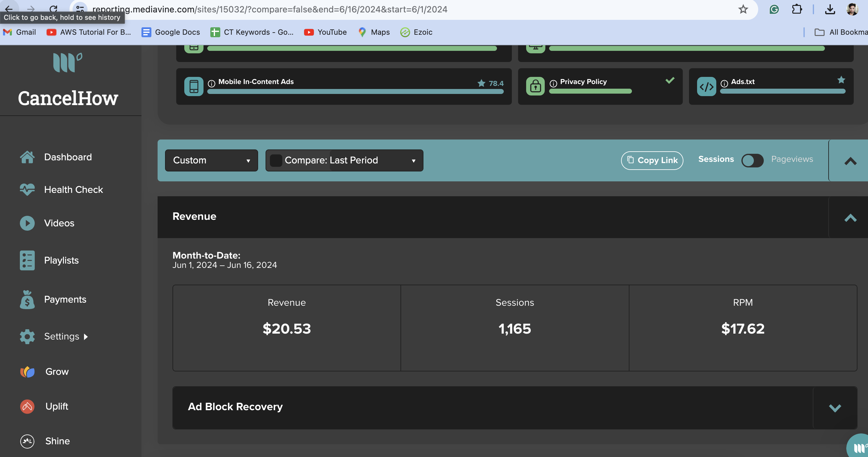This screenshot has width=868, height=457.
Task: Click the Copy Link button
Action: click(652, 160)
